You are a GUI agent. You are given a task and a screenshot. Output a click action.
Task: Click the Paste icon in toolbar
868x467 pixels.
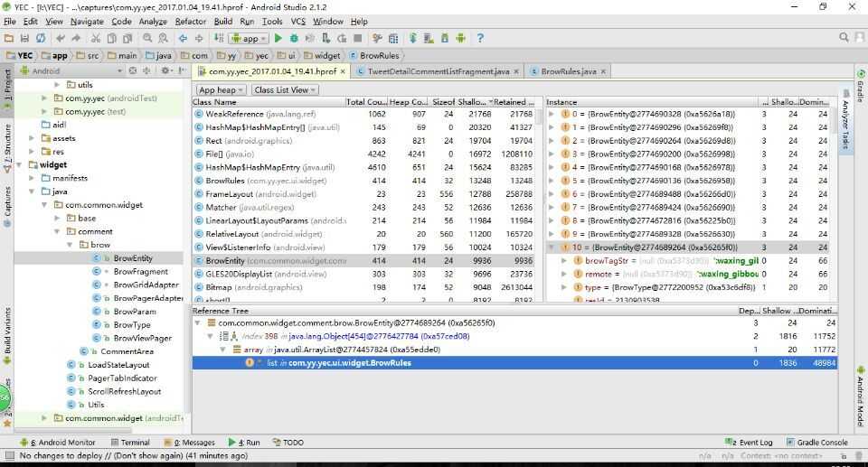pos(127,38)
